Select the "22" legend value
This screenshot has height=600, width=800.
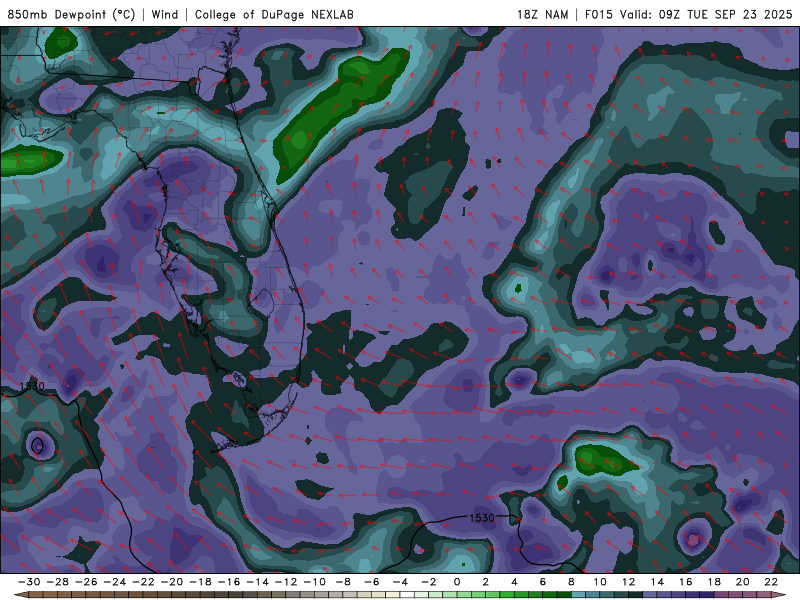(771, 582)
